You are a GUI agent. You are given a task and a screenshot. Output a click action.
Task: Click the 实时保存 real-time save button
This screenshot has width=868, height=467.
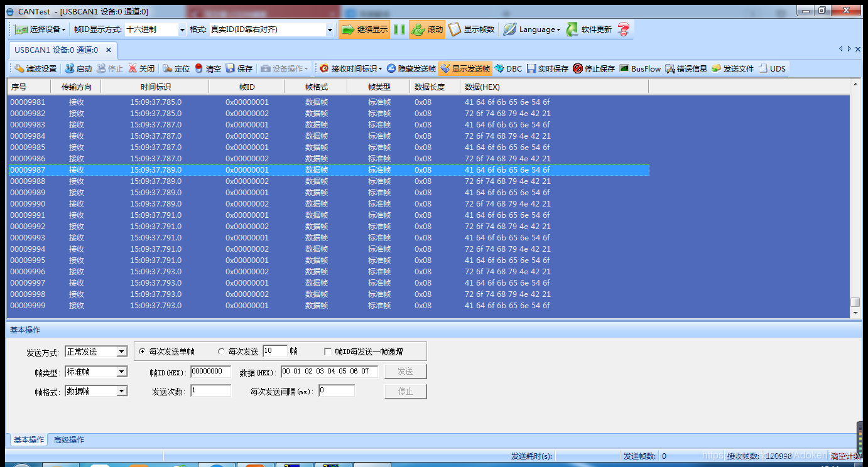tap(548, 68)
